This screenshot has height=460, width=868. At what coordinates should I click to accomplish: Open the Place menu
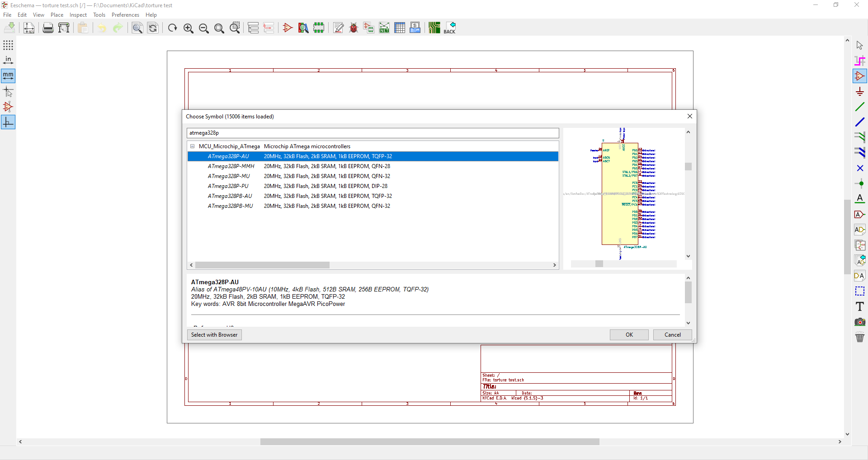click(x=57, y=15)
